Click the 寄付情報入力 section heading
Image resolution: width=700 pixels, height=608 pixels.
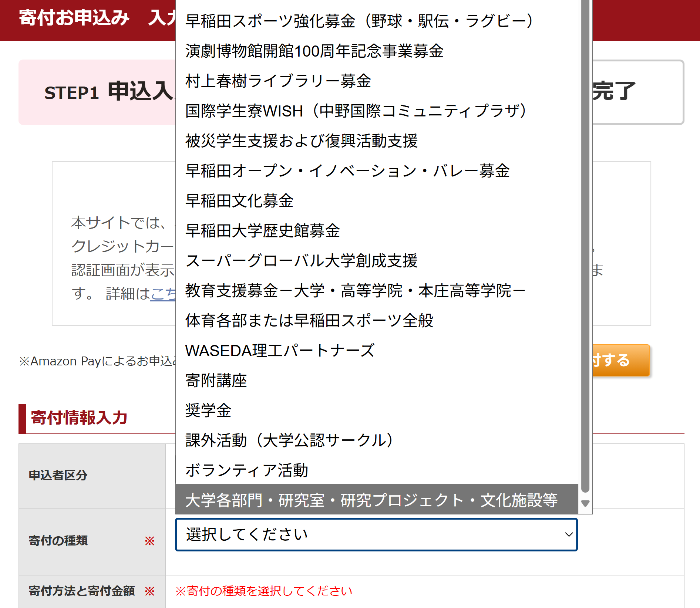(x=79, y=418)
